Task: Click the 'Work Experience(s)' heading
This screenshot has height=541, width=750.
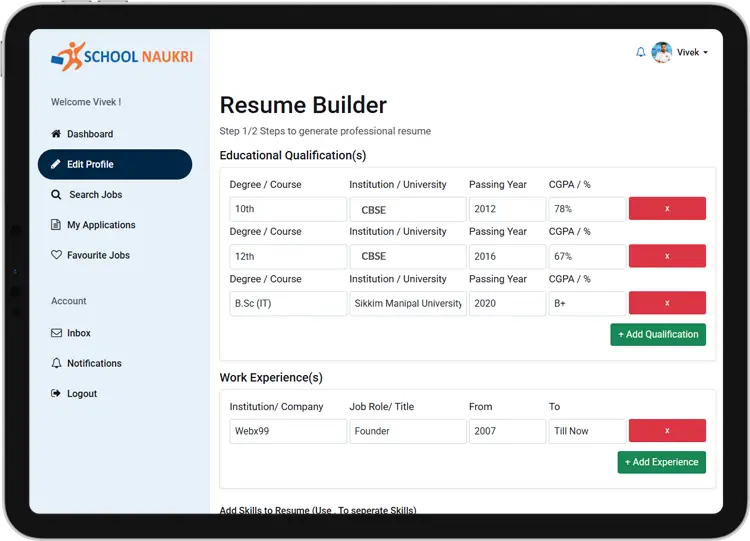Action: click(x=271, y=377)
